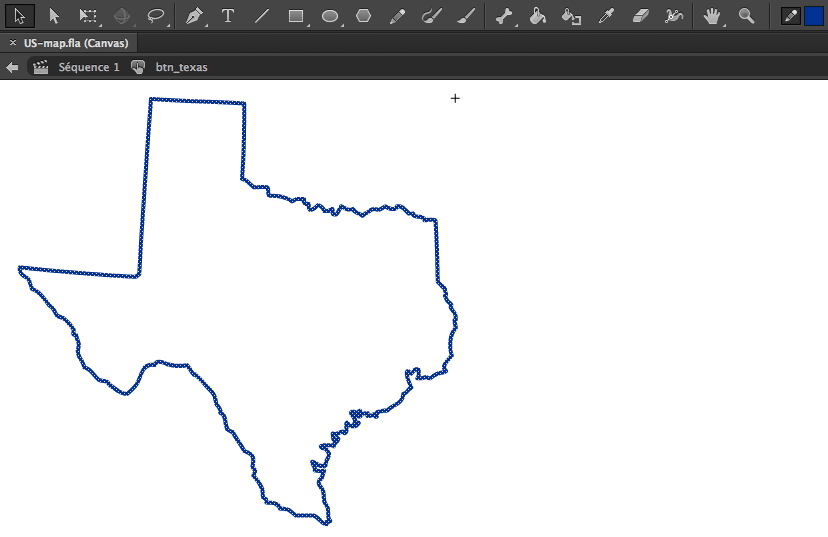Click the scene clapperboard icon
Screen dimensions: 828x537
(41, 67)
